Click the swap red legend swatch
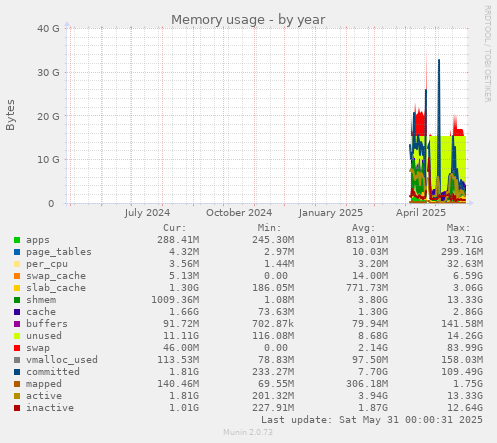Image resolution: width=497 pixels, height=443 pixels. tap(17, 348)
